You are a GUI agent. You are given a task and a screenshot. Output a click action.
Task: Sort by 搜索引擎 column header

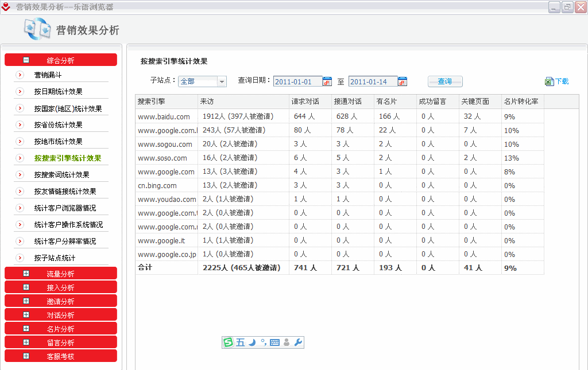pos(167,102)
